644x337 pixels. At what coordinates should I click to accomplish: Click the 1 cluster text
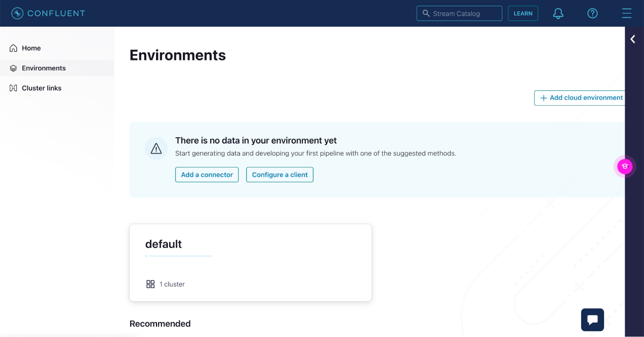pos(172,284)
